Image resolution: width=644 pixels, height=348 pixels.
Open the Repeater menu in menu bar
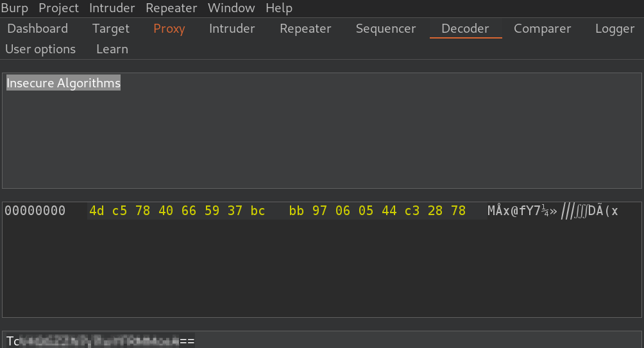171,8
